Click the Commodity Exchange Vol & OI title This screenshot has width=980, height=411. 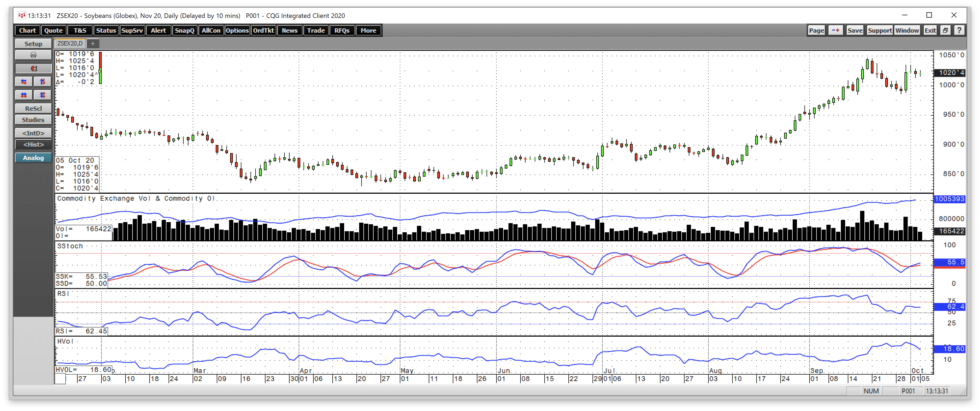point(136,199)
